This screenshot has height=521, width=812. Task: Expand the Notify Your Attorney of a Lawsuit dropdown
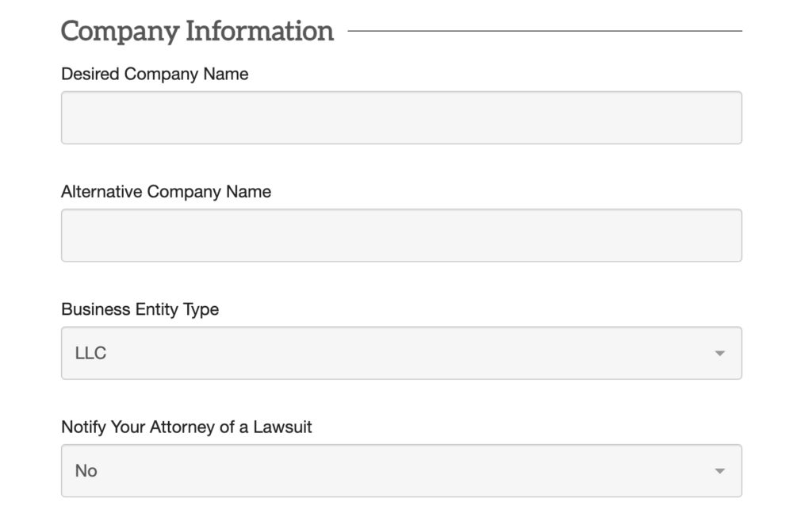401,470
